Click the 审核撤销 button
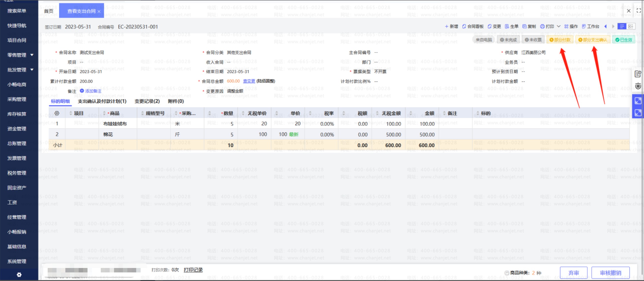The image size is (644, 281). 610,273
